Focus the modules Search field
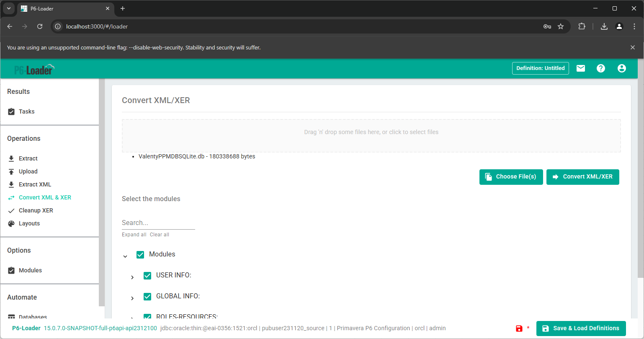The height and width of the screenshot is (339, 644). click(x=158, y=223)
